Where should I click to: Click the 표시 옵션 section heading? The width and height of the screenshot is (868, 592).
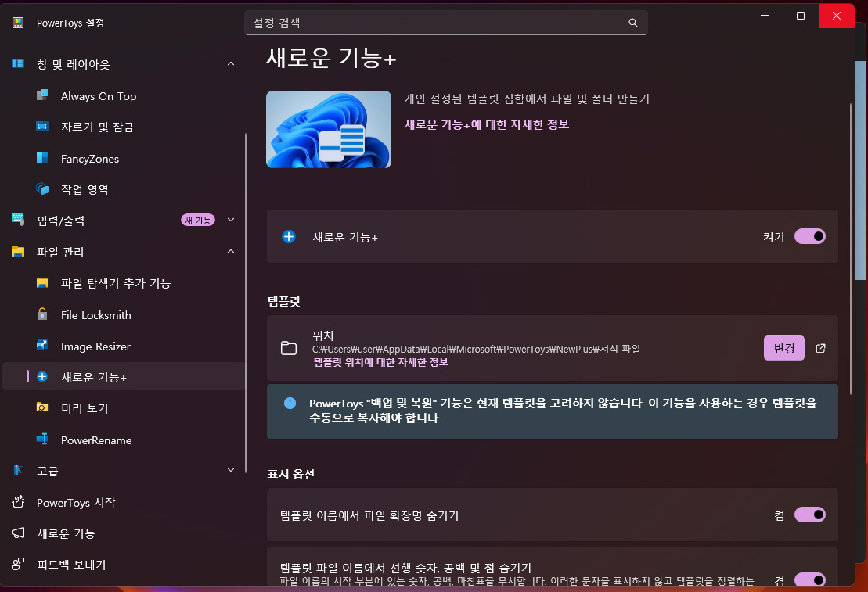coord(291,474)
